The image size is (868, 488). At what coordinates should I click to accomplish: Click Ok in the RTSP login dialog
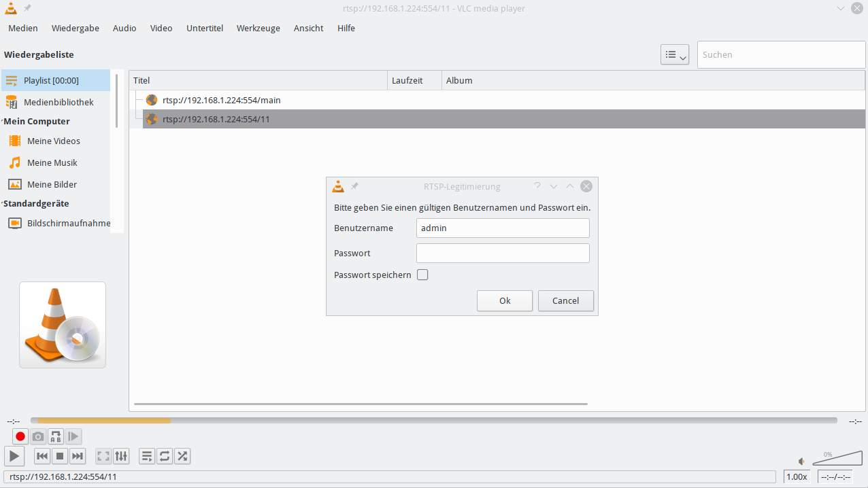[x=504, y=300]
